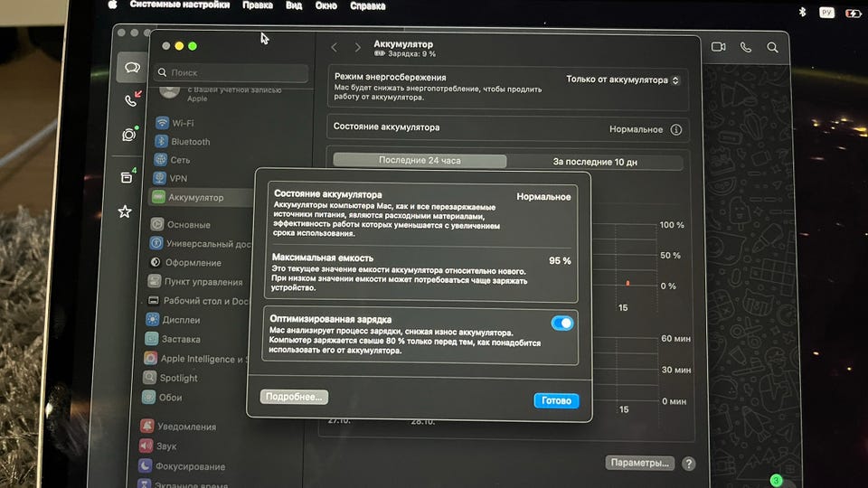
Task: Click the battery status icon in menu bar
Action: [x=853, y=14]
